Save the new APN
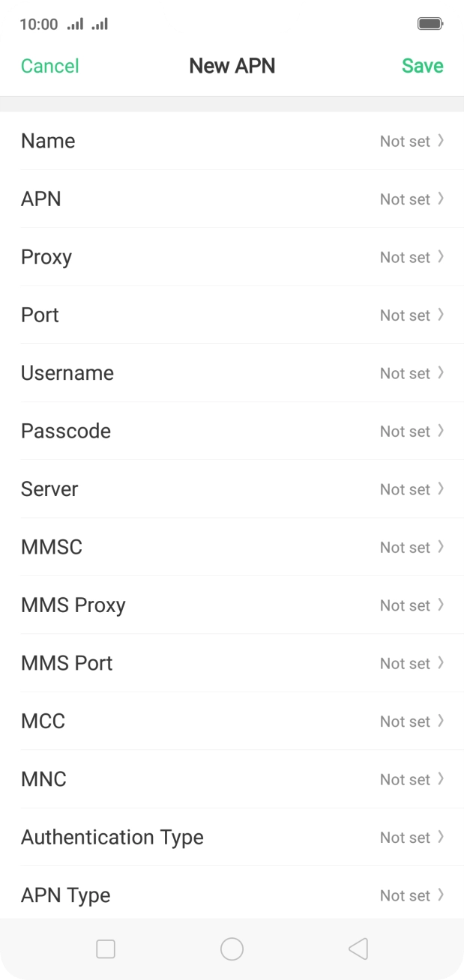 click(x=422, y=66)
